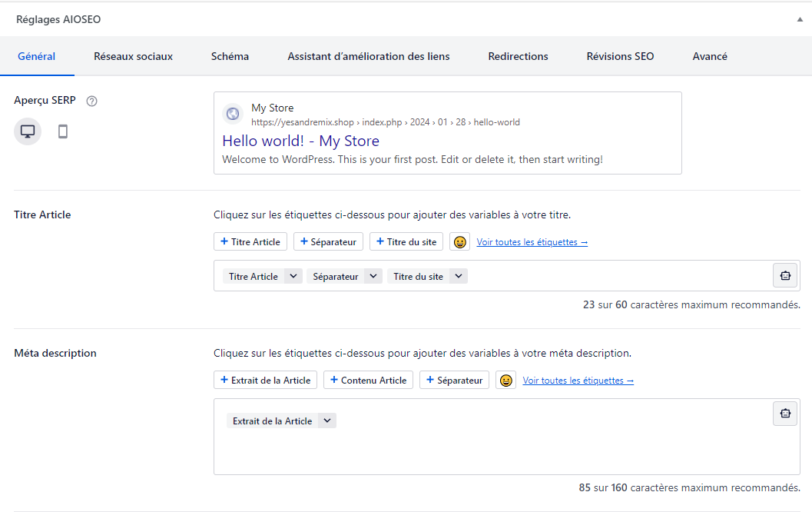Generate the title with the AI robot icon

[784, 274]
